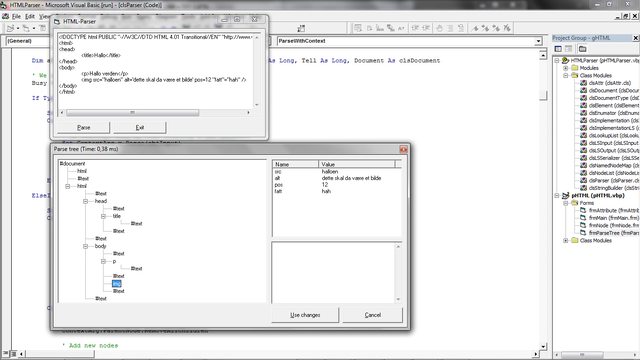The image size is (640, 360).
Task: Click the Parameter Info toolbar icon
Action: [x=391, y=28]
